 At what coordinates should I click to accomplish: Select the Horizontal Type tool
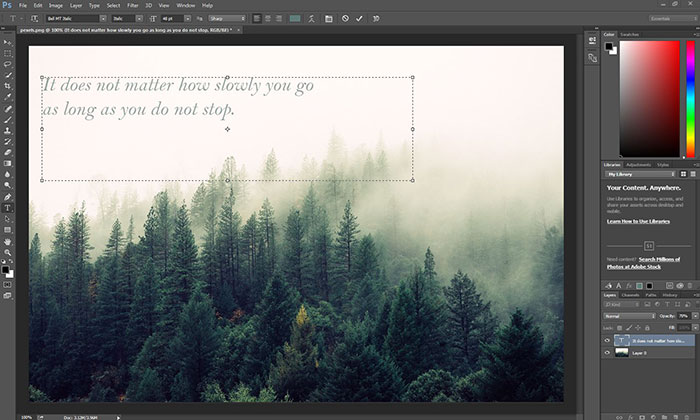click(x=8, y=208)
